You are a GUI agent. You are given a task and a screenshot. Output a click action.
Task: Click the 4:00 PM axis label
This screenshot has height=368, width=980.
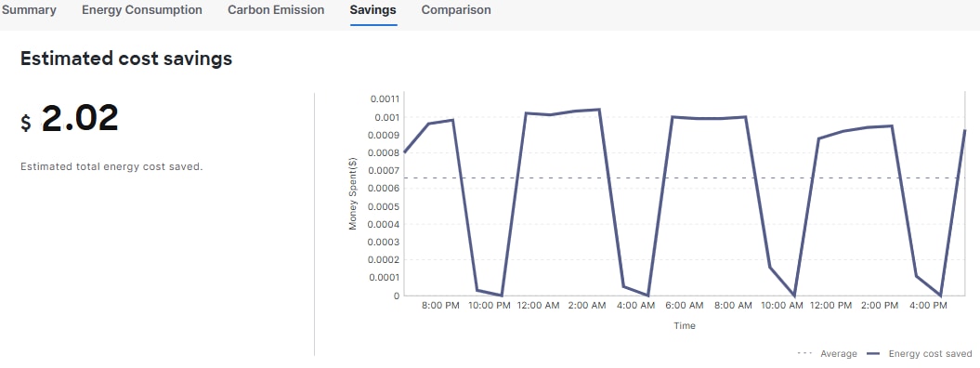coord(928,306)
